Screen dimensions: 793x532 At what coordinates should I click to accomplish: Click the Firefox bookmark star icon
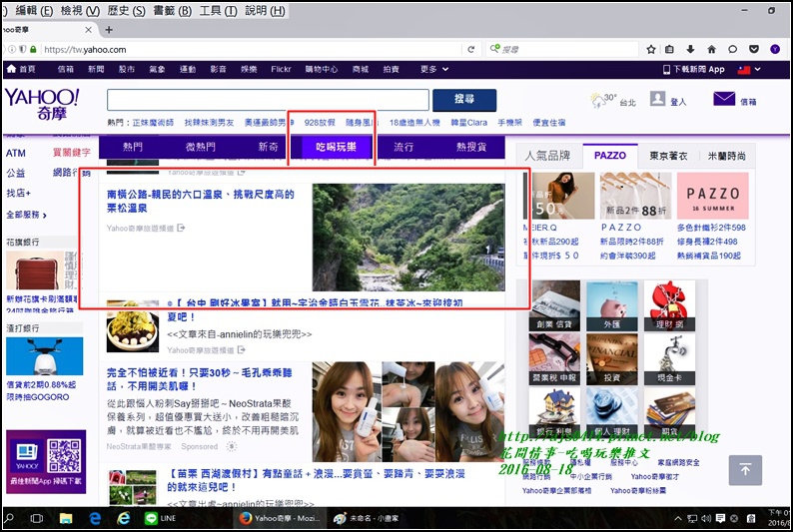pos(651,49)
